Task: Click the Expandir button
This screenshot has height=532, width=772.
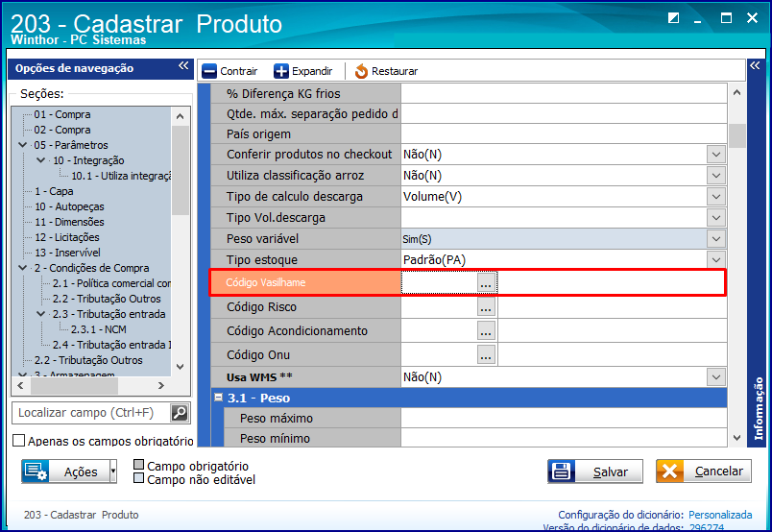Action: [303, 71]
